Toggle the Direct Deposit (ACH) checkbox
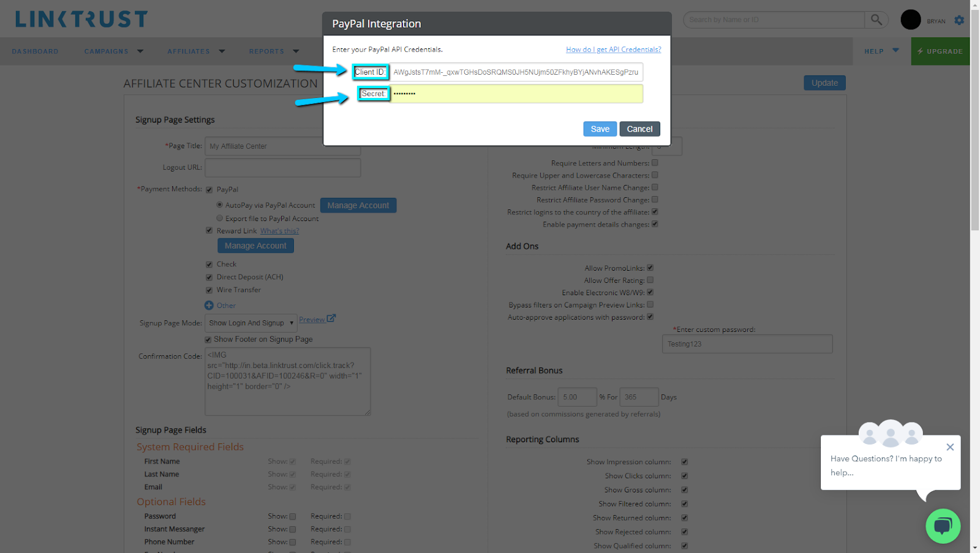 (209, 277)
